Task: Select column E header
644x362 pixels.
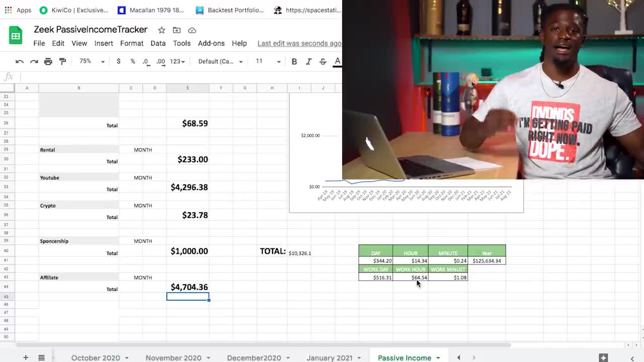Action: [x=188, y=88]
